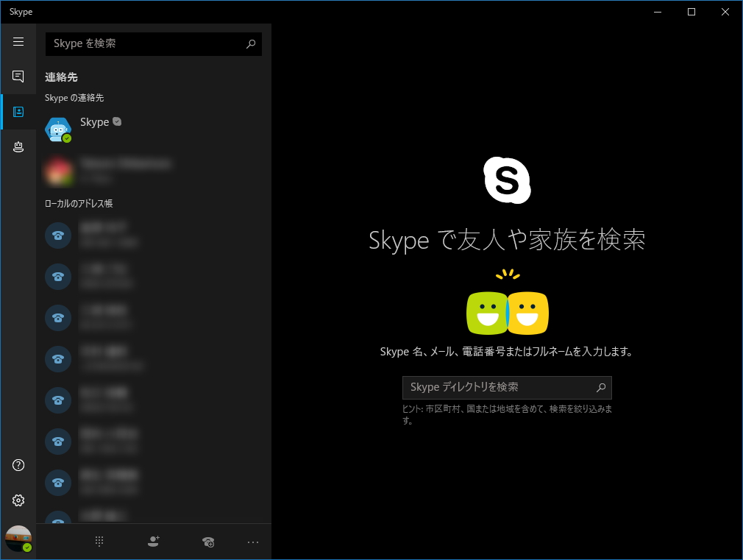The height and width of the screenshot is (560, 743).
Task: Open more options ellipsis
Action: (253, 542)
